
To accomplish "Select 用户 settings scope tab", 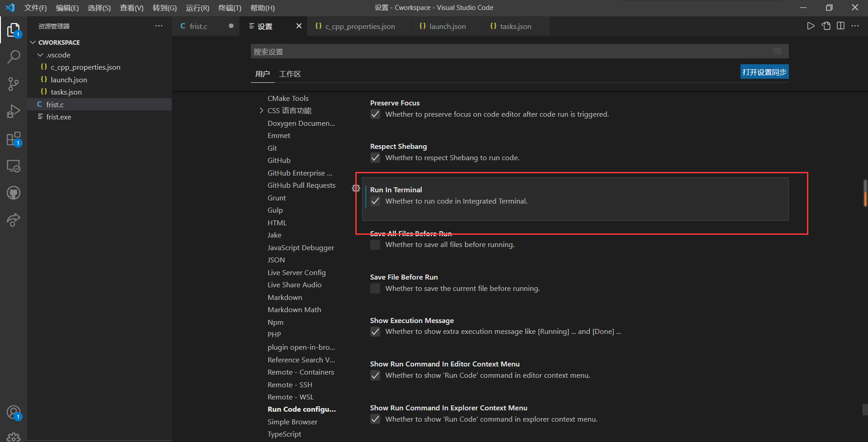I will coord(263,74).
